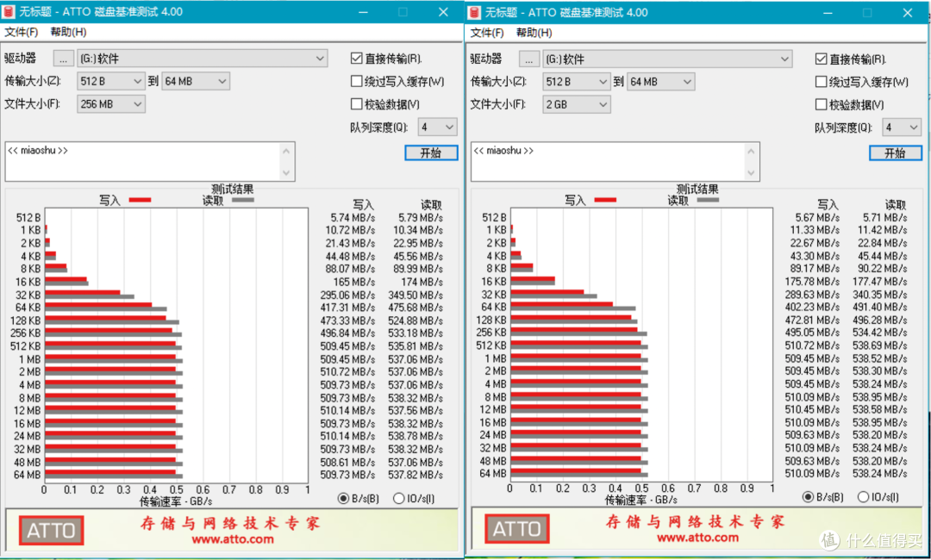Click 64 MB write value 510.09 MB/s, right window
Viewport: 931px width, 560px height.
[812, 473]
